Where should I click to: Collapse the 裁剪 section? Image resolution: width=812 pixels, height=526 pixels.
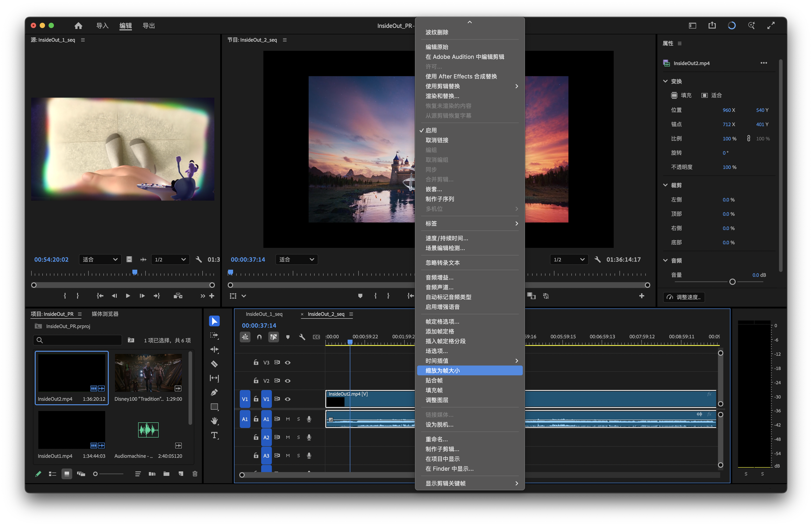[665, 185]
